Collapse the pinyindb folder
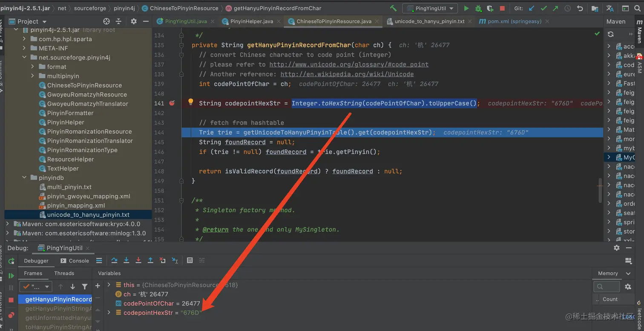Image resolution: width=644 pixels, height=331 pixels. pos(25,177)
